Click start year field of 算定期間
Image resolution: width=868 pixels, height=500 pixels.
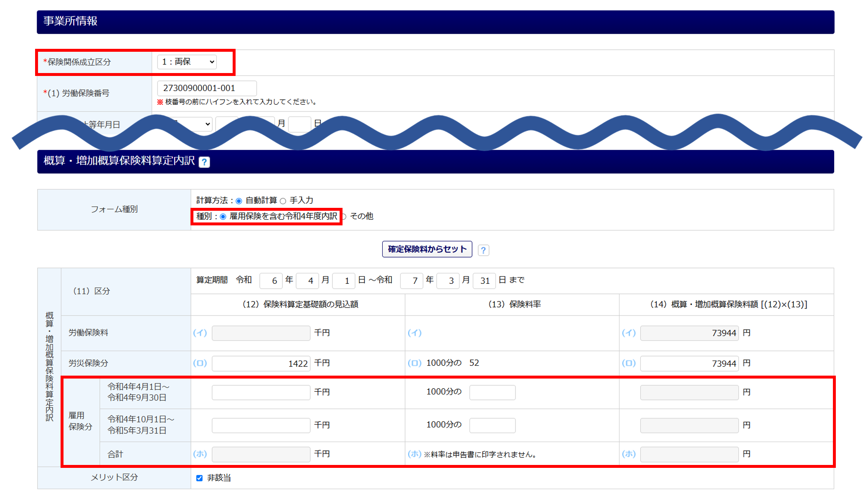pos(271,281)
